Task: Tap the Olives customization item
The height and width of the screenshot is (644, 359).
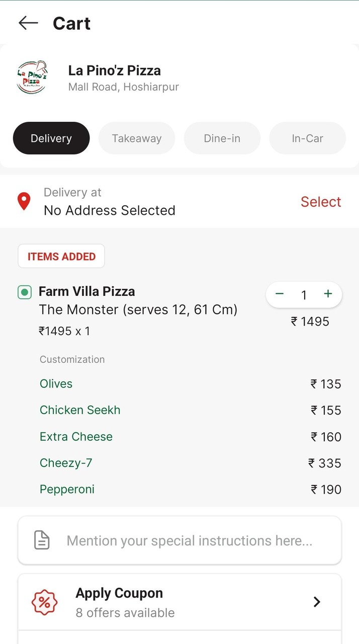Action: [56, 384]
